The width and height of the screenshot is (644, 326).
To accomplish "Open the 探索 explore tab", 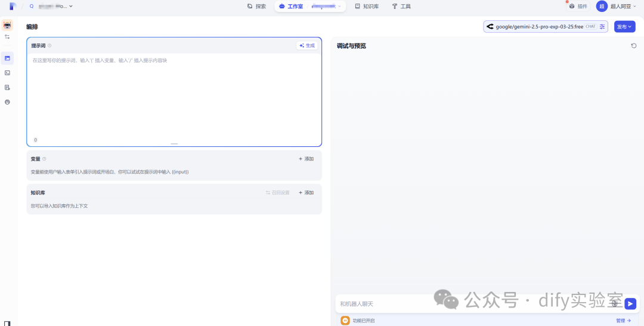I will tap(256, 6).
